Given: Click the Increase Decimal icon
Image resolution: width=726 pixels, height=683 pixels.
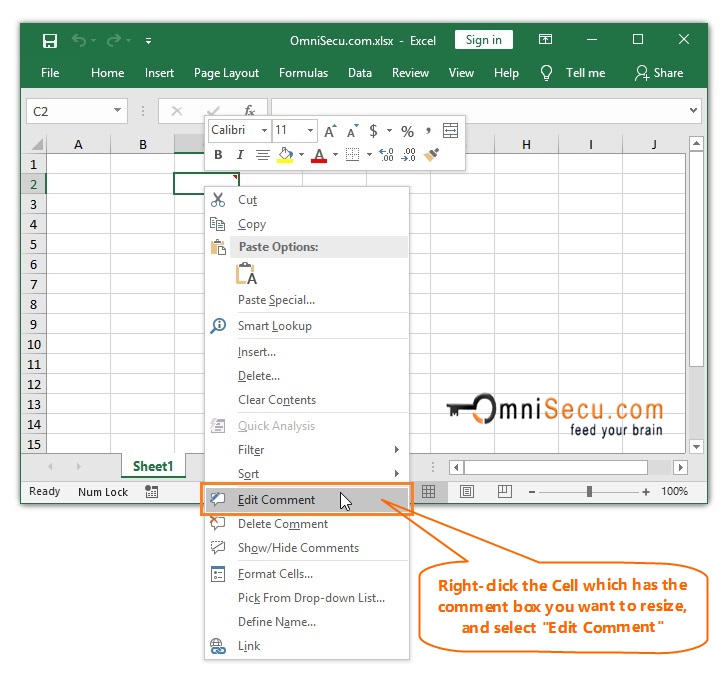Looking at the screenshot, I should (386, 155).
